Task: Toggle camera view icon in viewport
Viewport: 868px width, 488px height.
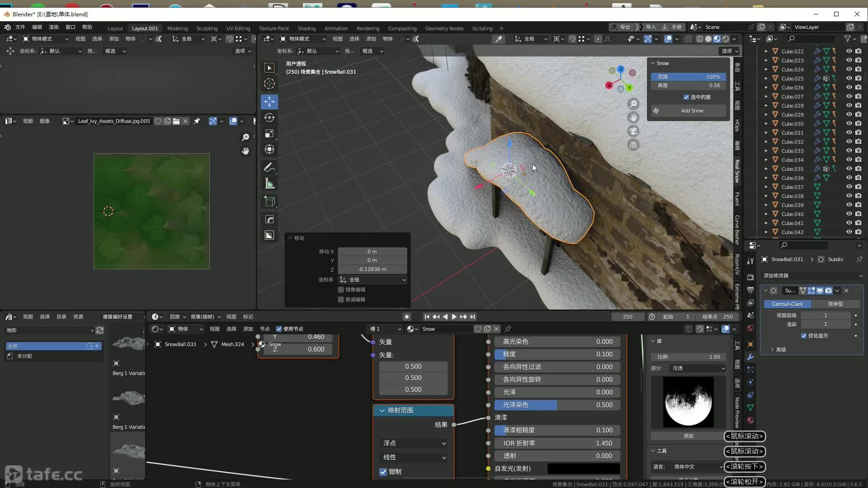Action: tap(633, 131)
